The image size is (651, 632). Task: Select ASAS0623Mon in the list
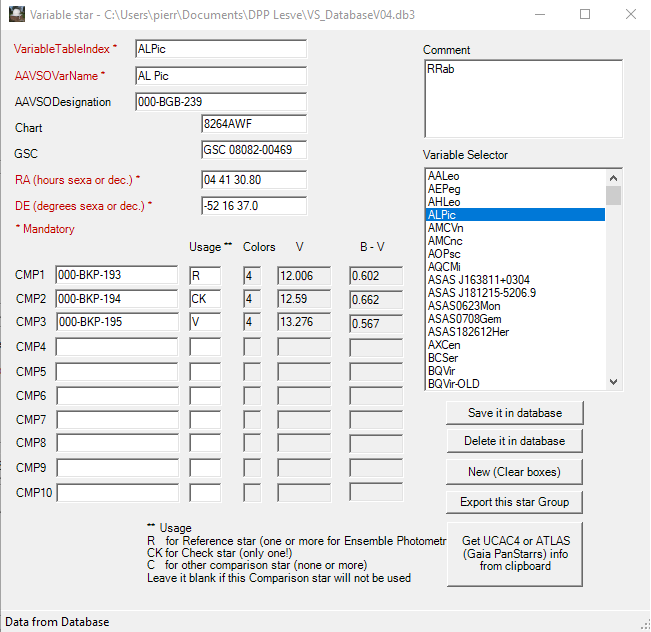(516, 306)
